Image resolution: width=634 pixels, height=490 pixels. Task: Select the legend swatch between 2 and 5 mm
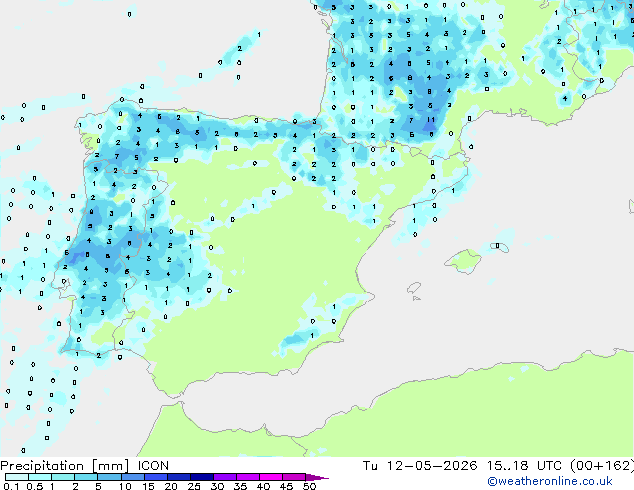86,477
